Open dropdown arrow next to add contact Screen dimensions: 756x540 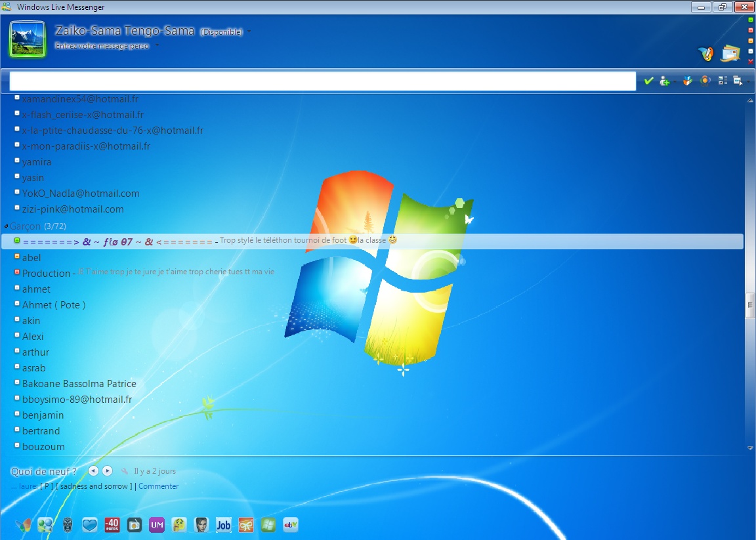[675, 81]
